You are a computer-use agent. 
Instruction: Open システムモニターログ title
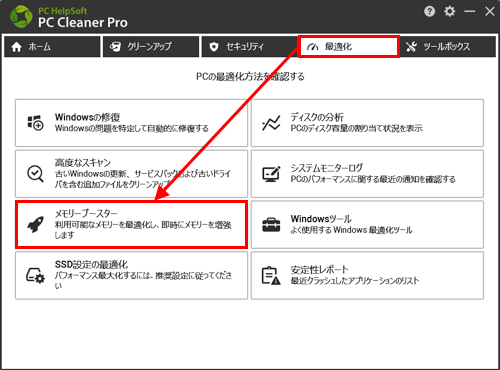(326, 168)
